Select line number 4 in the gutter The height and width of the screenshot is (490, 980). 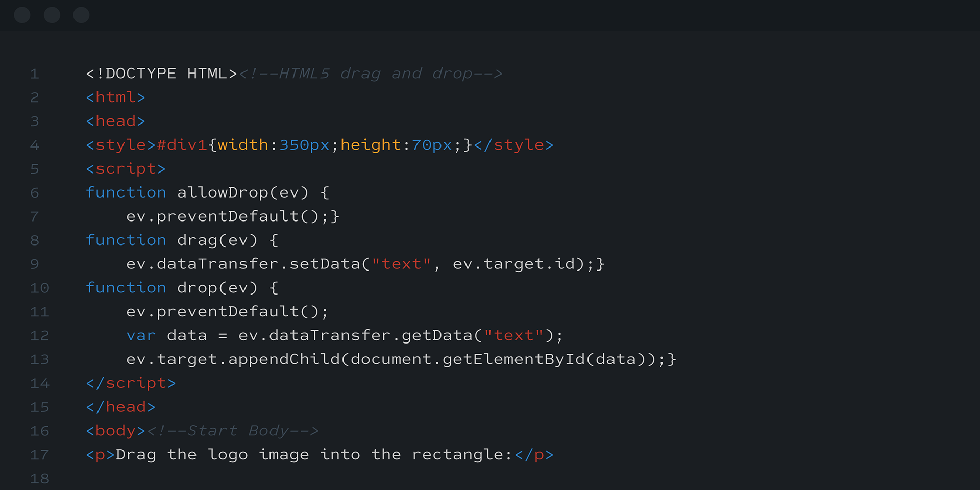point(34,145)
